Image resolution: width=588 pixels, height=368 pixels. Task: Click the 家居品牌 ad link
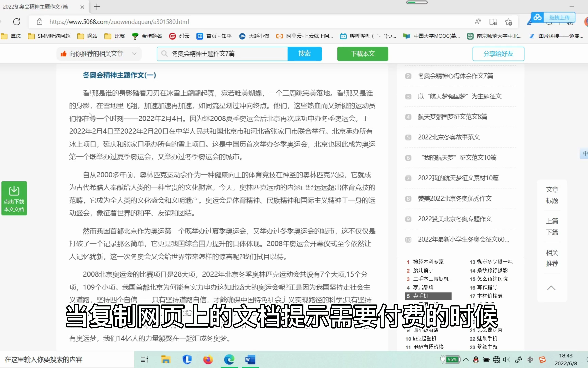423,287
